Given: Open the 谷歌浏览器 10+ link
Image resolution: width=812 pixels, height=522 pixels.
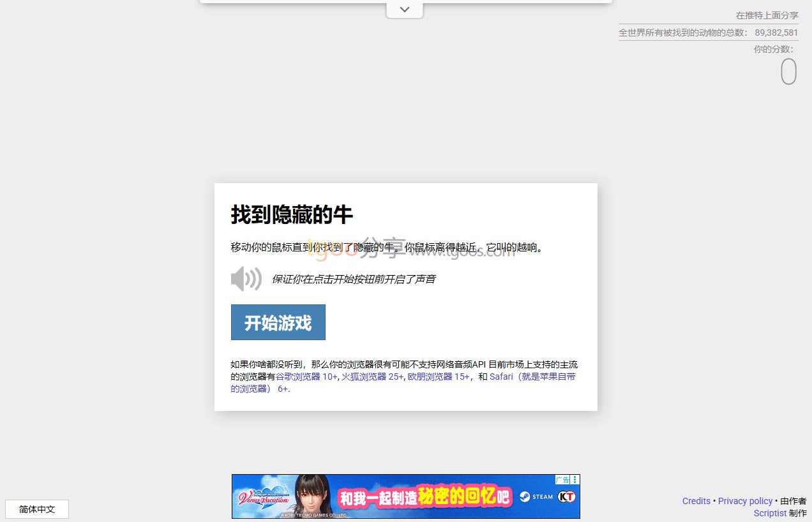Looking at the screenshot, I should pyautogui.click(x=306, y=377).
